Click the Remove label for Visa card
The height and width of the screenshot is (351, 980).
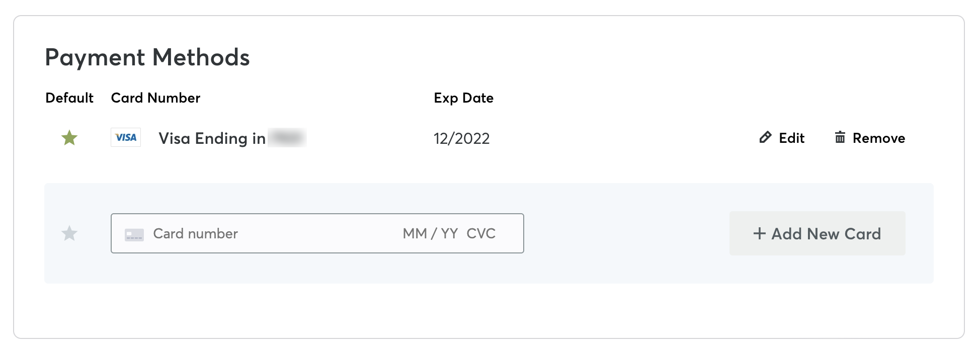pyautogui.click(x=878, y=138)
